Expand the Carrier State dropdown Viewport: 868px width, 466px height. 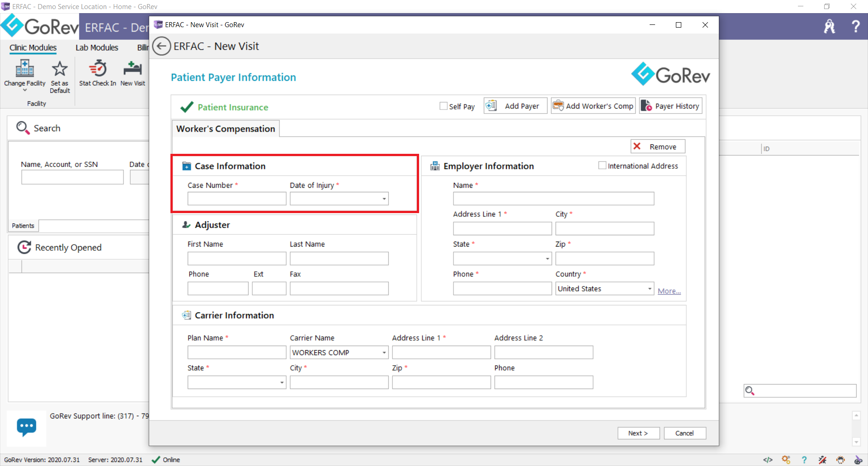[282, 382]
